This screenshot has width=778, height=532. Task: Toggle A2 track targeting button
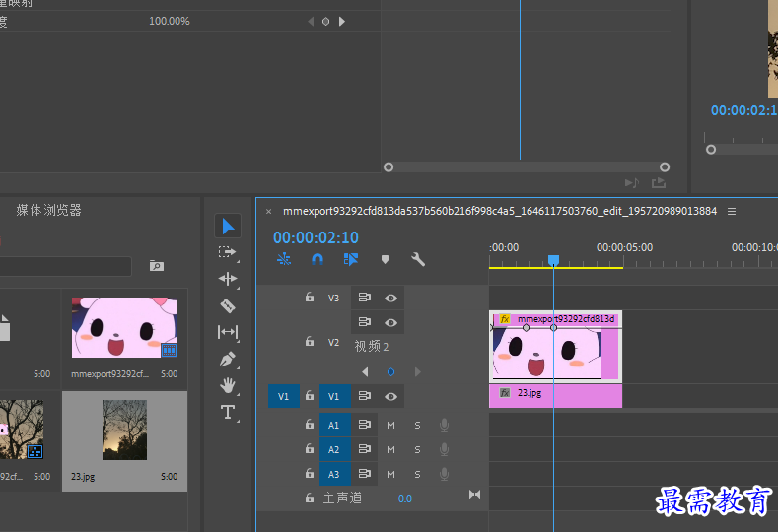(335, 449)
